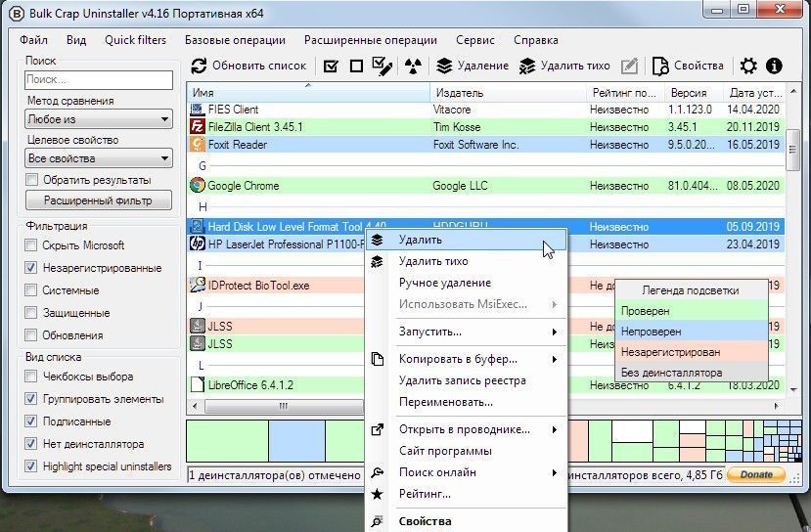Image resolution: width=811 pixels, height=532 pixels.
Task: Expand the Поиск онлайн submenu arrow
Action: (555, 472)
